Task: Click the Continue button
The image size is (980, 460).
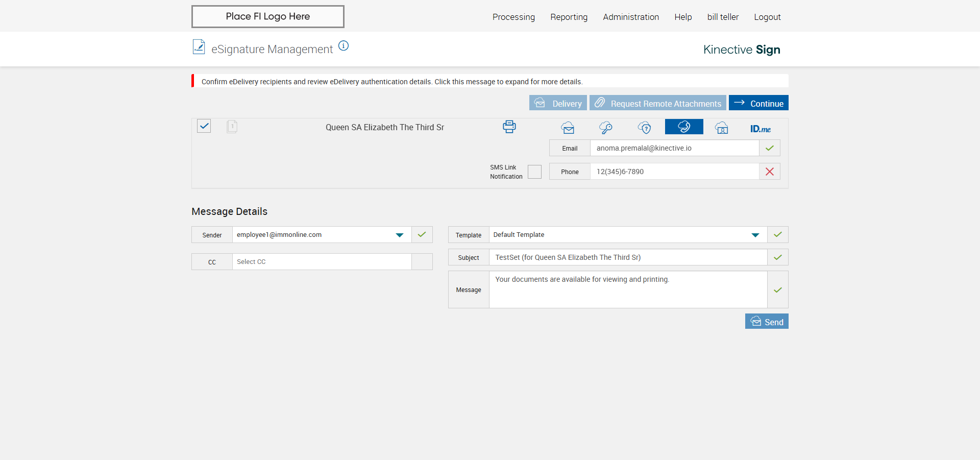Action: [758, 103]
